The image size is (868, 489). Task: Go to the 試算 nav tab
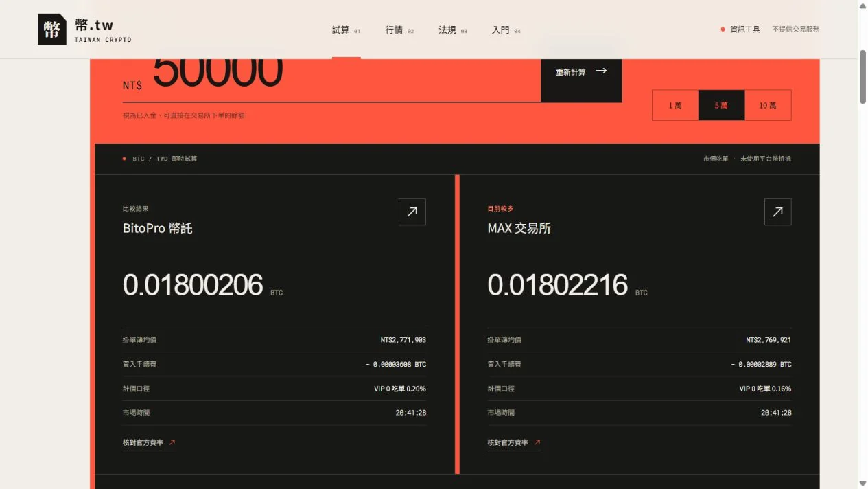[x=346, y=30]
